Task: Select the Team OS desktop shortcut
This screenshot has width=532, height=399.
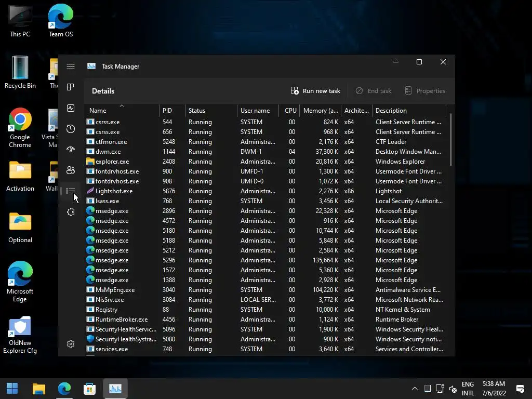Action: tap(61, 21)
